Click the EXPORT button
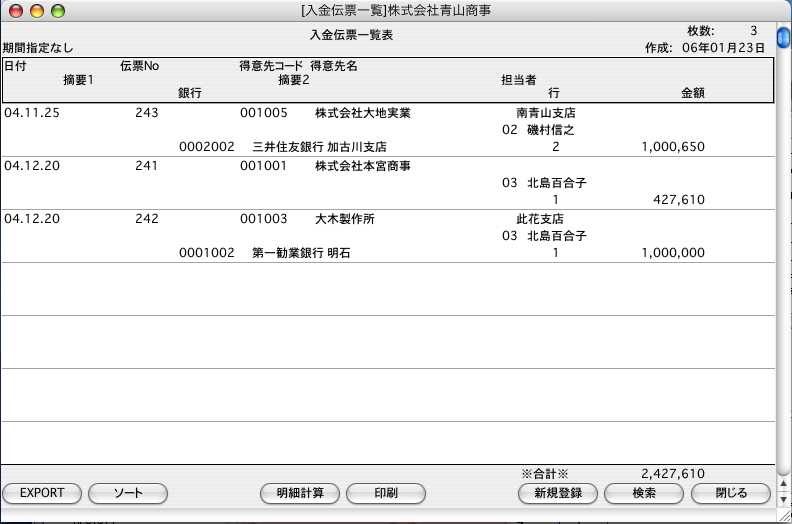The image size is (792, 524). (x=42, y=493)
